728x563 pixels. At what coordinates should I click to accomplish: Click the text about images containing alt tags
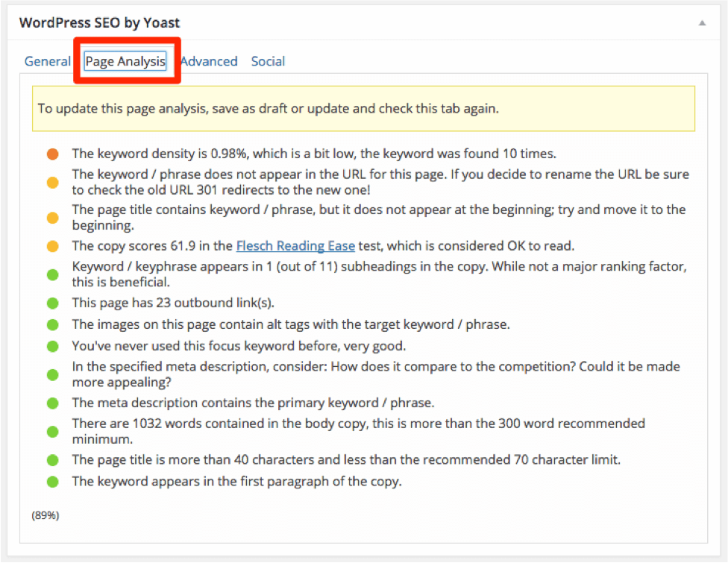pyautogui.click(x=291, y=324)
